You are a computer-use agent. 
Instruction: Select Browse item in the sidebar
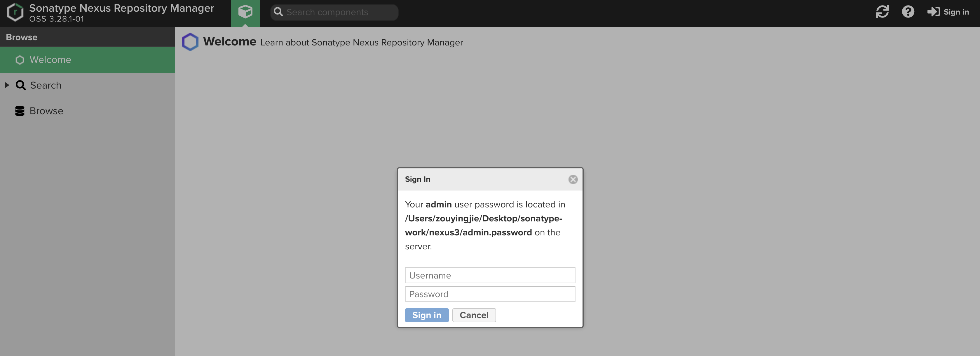click(x=46, y=111)
